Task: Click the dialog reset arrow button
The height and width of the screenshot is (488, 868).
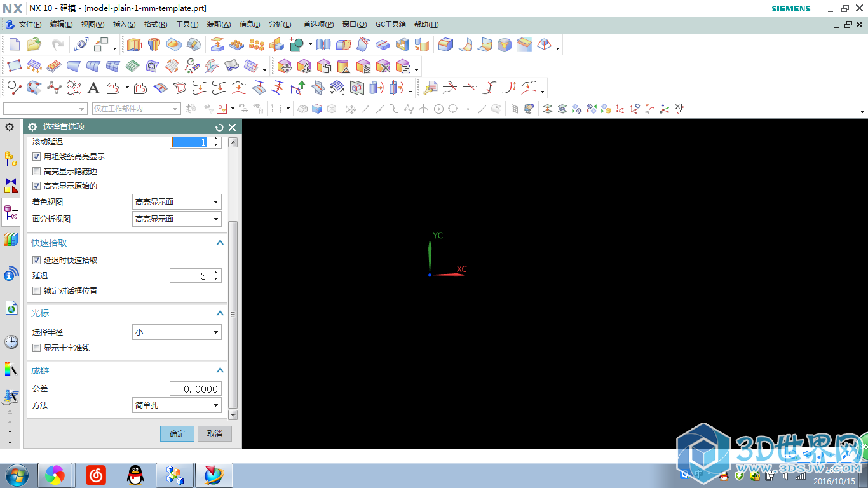Action: [220, 127]
